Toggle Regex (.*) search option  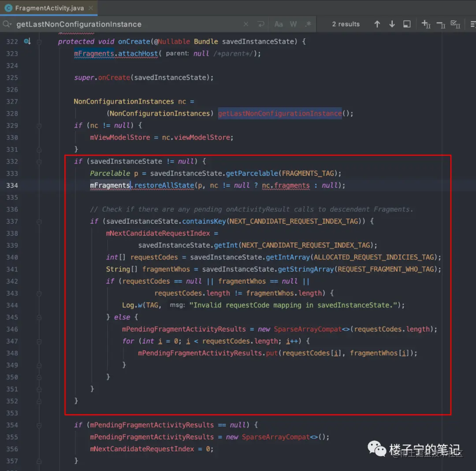(308, 24)
